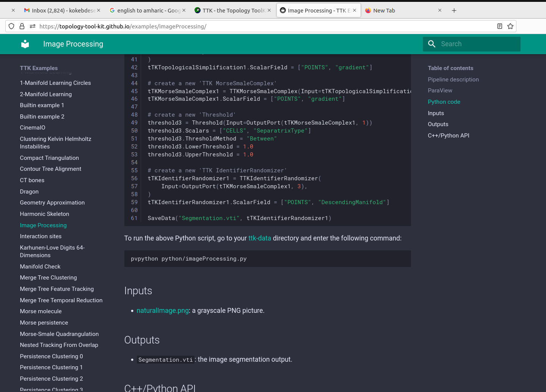Open the tracking protection shield icon

pos(11,26)
